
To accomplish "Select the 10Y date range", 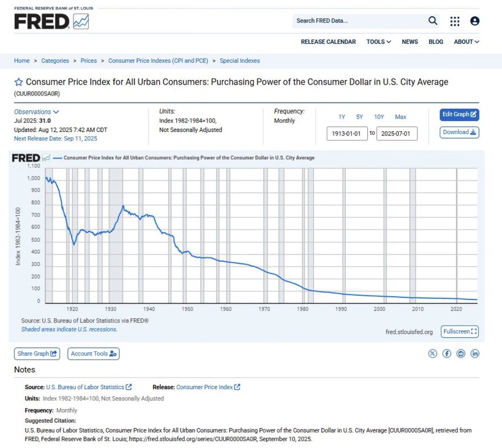I will [x=379, y=117].
